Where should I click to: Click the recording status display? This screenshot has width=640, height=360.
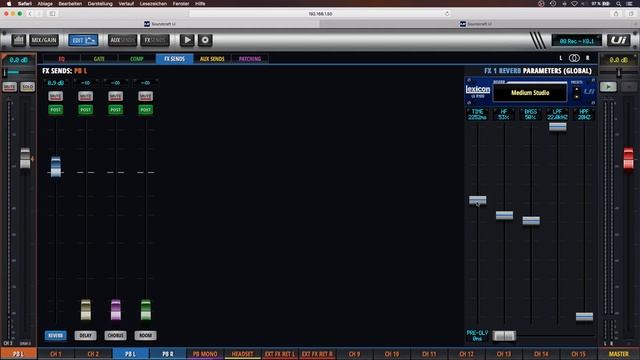click(x=576, y=40)
